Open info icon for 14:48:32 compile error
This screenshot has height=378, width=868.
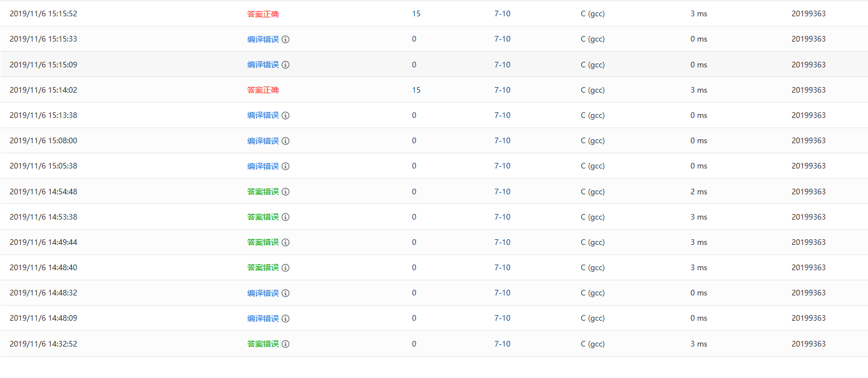coord(286,293)
